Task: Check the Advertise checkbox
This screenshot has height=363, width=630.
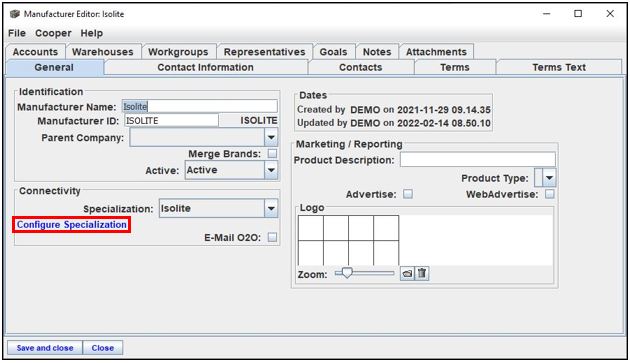Action: 408,194
